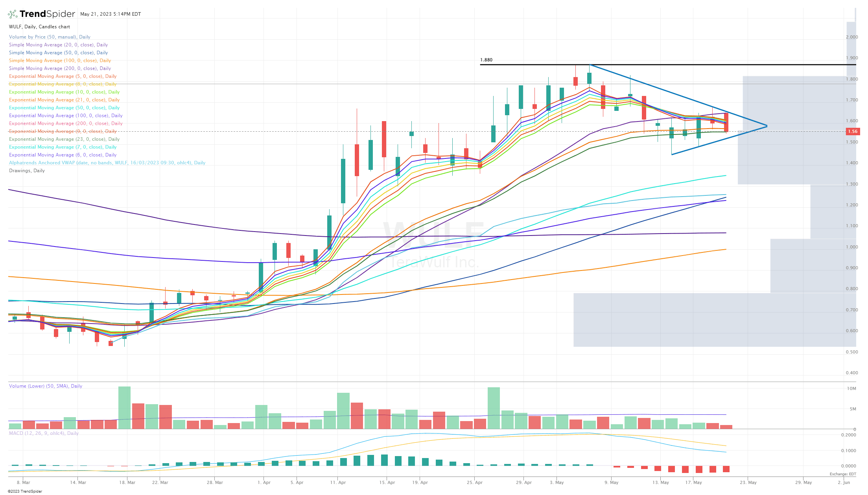Re-enable the struck-through EMA (8) indicator

(x=63, y=84)
